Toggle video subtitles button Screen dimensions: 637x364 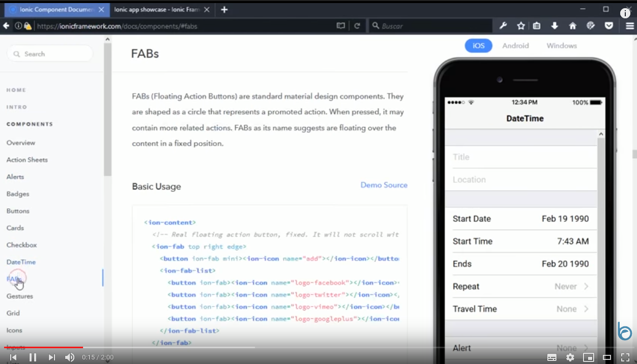[x=552, y=357]
